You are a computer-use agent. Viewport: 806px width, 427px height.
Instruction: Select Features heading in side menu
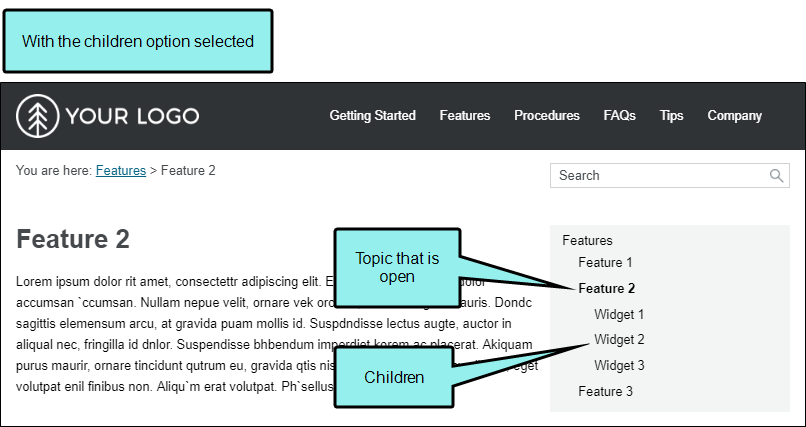click(x=588, y=240)
